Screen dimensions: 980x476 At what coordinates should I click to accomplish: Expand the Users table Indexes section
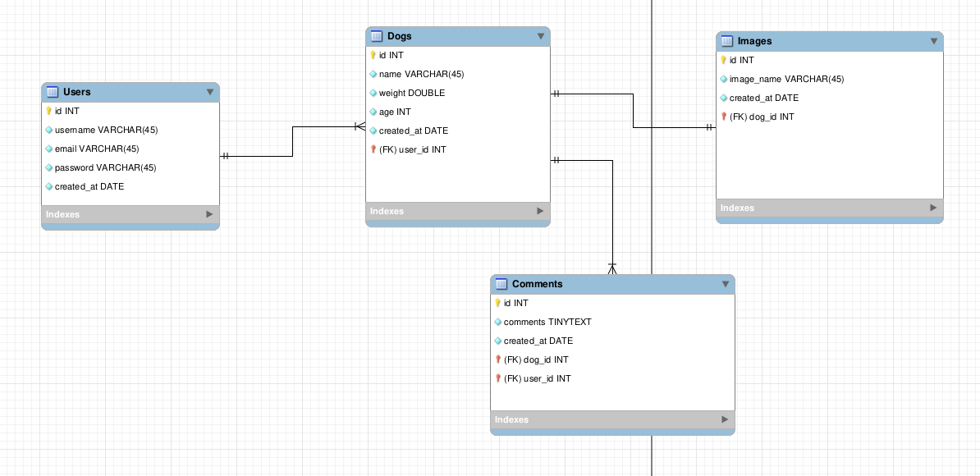pos(209,214)
